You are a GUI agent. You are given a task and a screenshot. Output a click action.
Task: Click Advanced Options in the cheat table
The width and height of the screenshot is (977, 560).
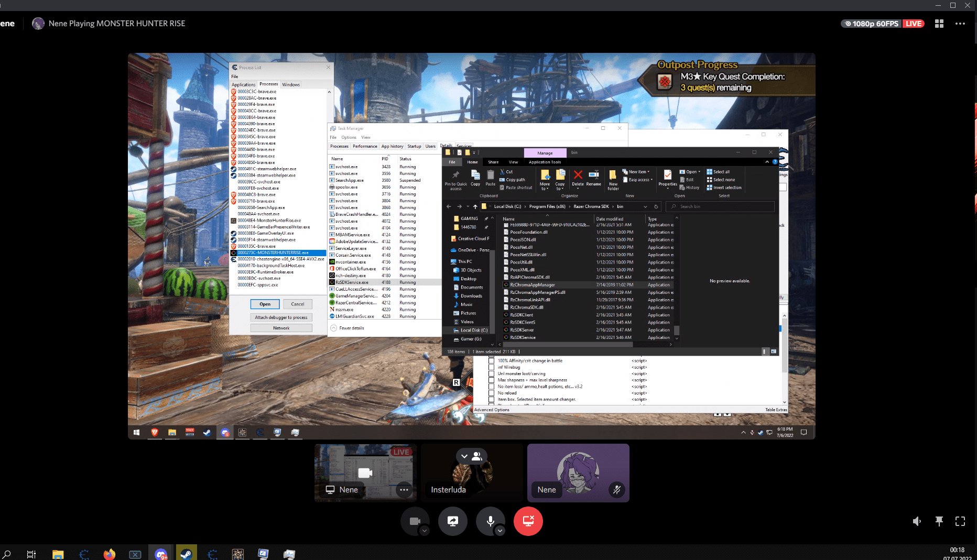coord(492,410)
